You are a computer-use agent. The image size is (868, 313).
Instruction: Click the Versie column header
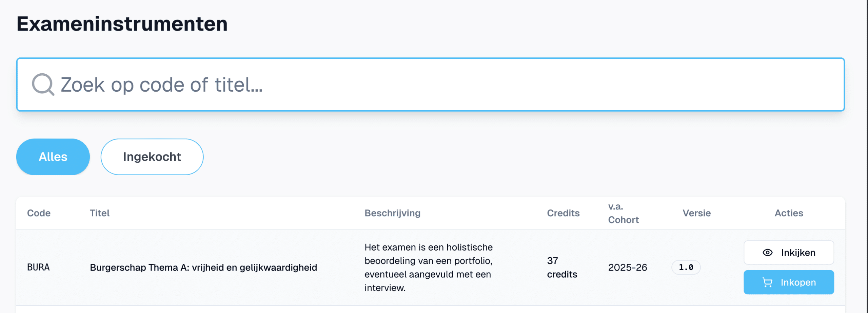coord(696,213)
